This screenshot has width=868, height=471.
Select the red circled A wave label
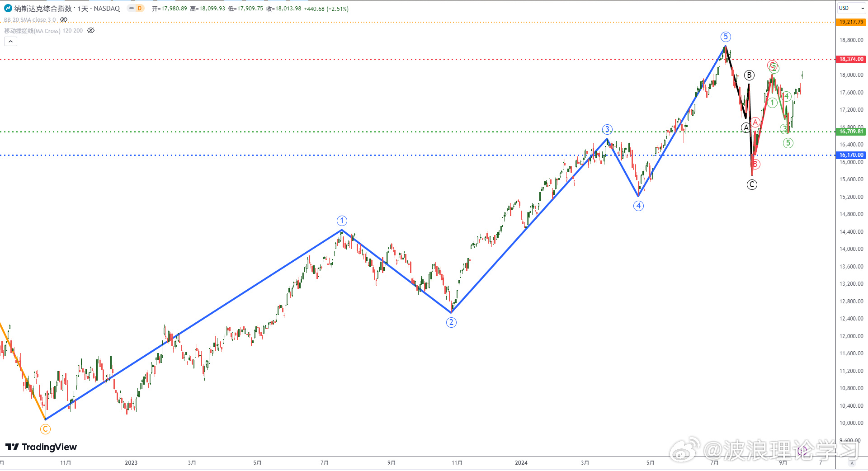tap(755, 122)
